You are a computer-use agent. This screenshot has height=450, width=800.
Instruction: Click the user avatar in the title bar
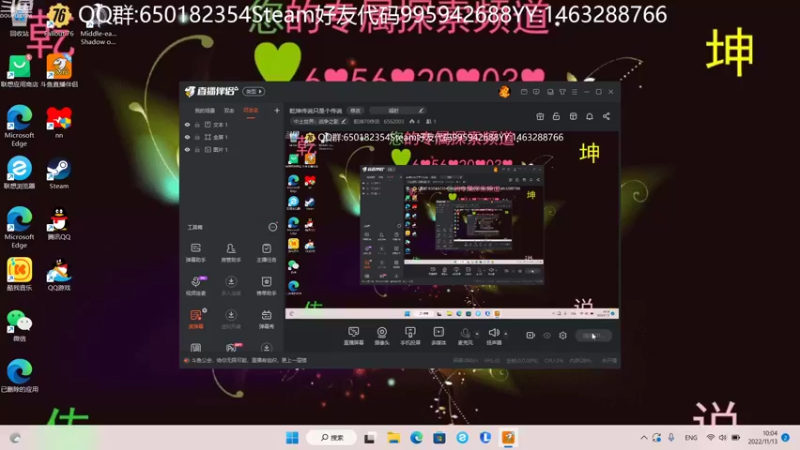(x=504, y=92)
